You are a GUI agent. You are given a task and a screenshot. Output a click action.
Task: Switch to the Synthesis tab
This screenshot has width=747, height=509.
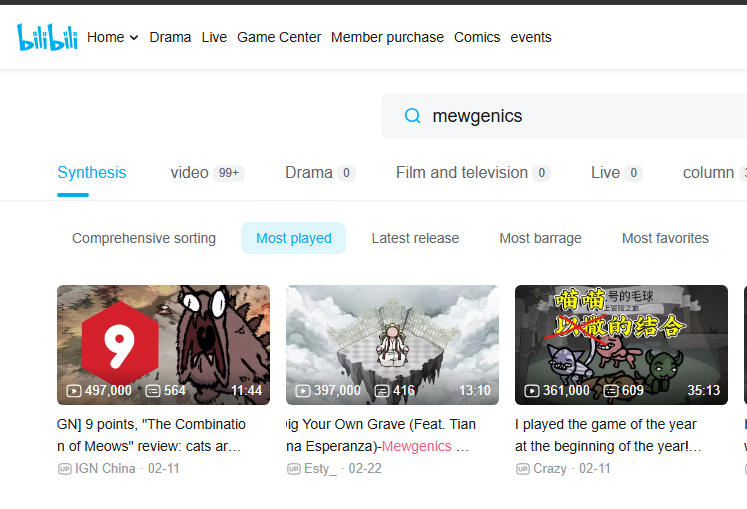click(91, 173)
